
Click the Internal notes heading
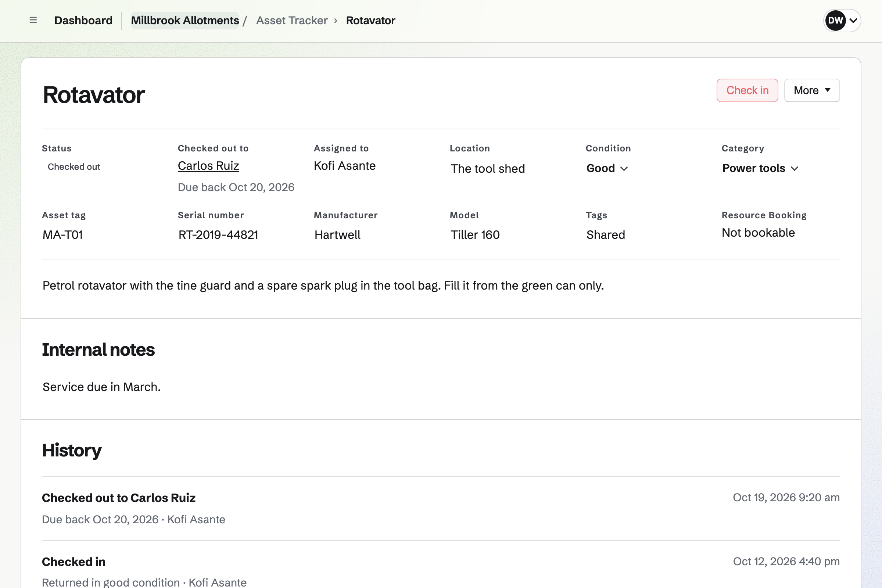click(x=98, y=350)
